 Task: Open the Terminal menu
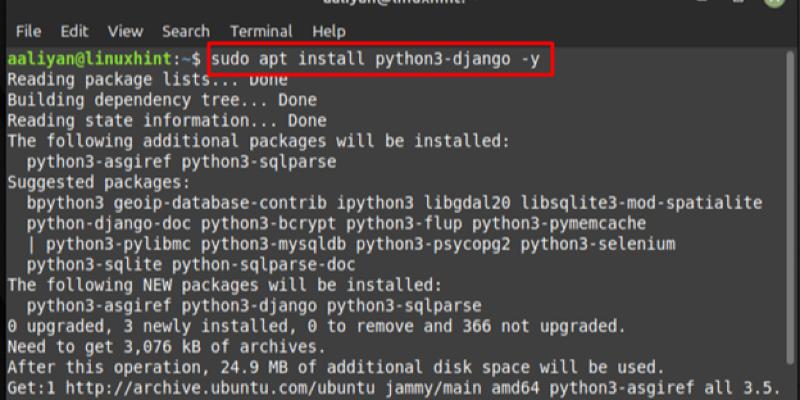[x=261, y=31]
